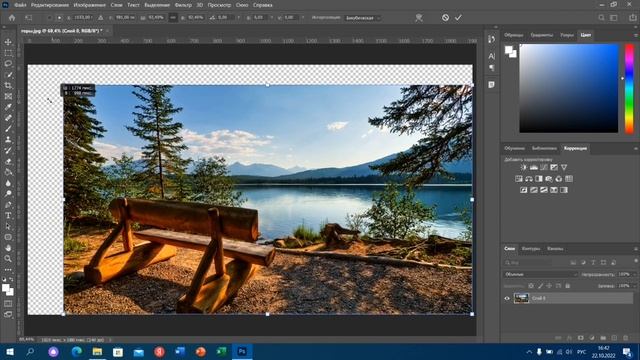Toggle maintain aspect ratio link
Viewport: 640px width, 360px height.
pos(173,18)
